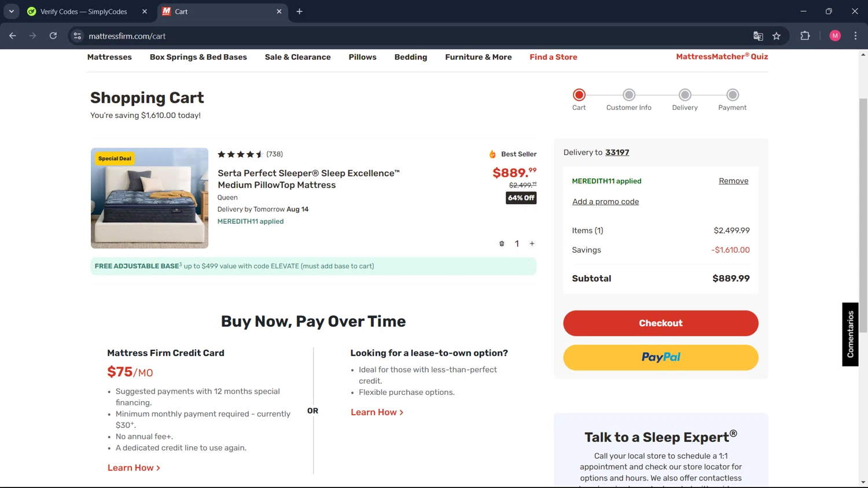Click the Special Deal badge
This screenshot has height=488, width=868.
[x=115, y=158]
